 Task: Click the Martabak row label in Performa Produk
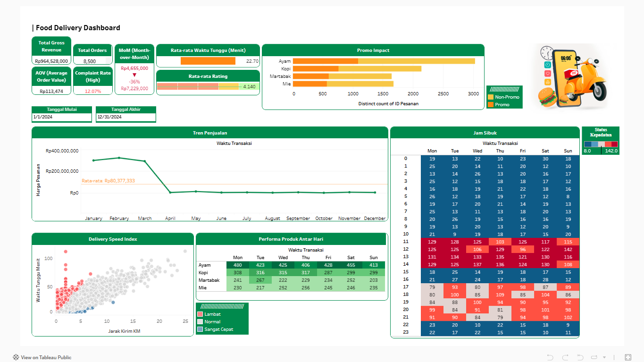click(x=209, y=280)
